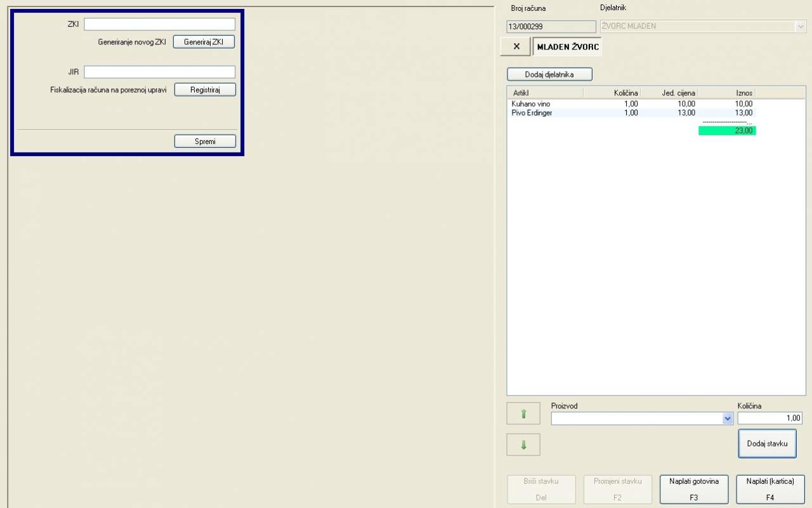Open the Proizvod dropdown list
Screen dimensions: 812x508
coord(728,418)
